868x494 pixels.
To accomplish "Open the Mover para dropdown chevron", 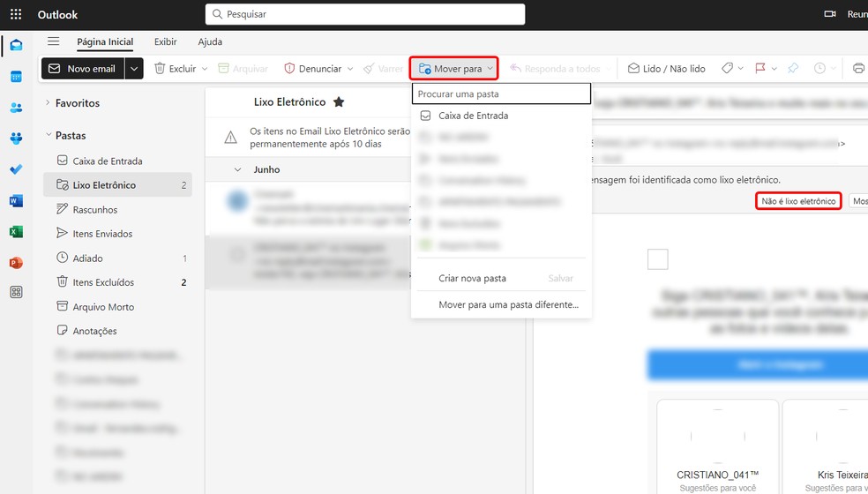I will click(x=490, y=69).
